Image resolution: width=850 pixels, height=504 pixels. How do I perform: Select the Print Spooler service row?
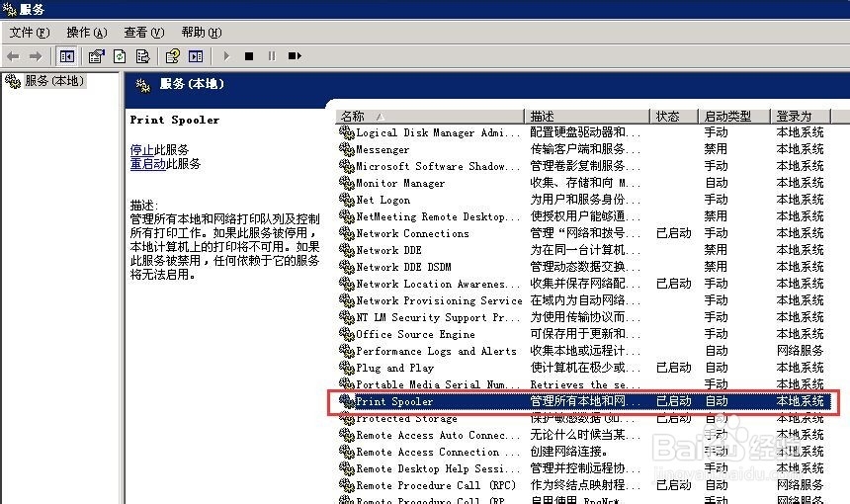tap(583, 401)
